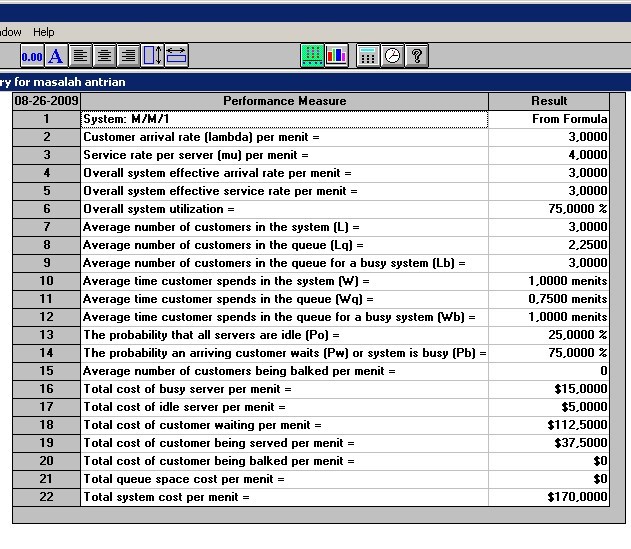
Task: Select row header number 18
Action: click(46, 425)
